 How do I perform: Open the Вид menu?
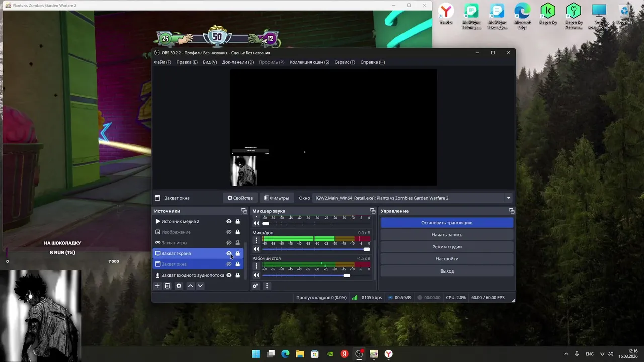[x=210, y=62]
